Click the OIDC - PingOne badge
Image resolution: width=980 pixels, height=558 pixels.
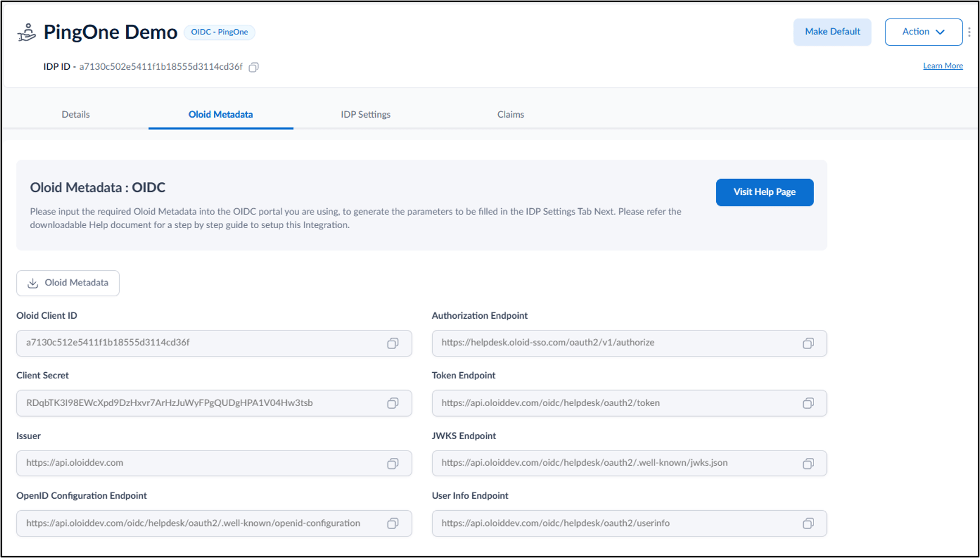219,32
